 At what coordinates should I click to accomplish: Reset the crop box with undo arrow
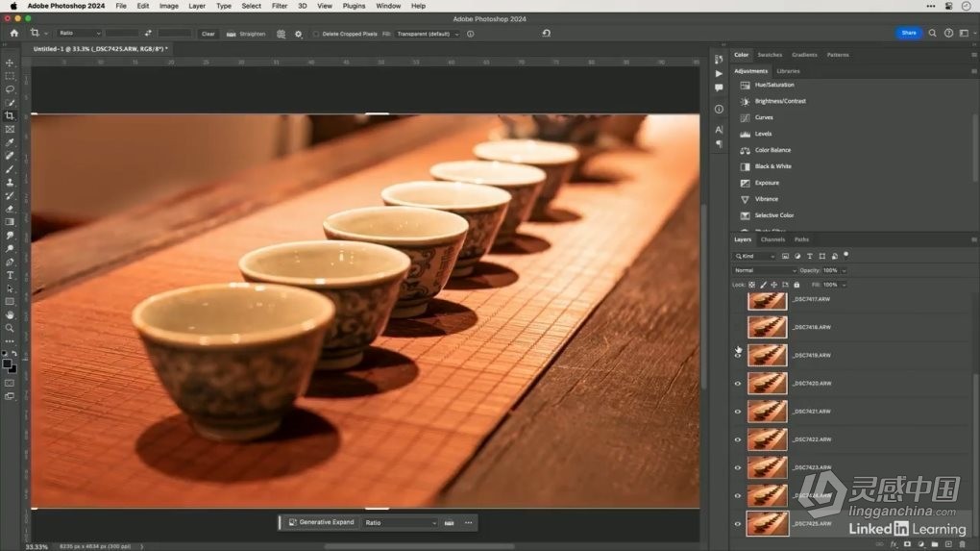(547, 33)
